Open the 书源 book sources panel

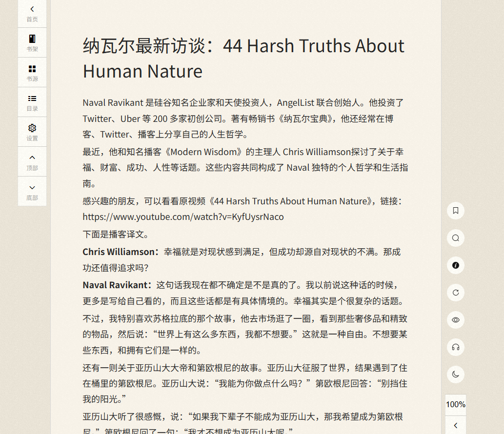coord(32,73)
